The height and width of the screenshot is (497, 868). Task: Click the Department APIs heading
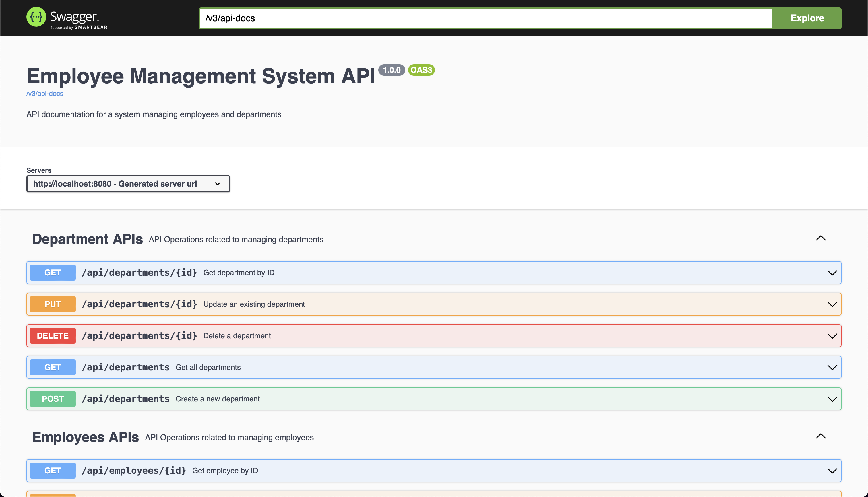click(88, 239)
